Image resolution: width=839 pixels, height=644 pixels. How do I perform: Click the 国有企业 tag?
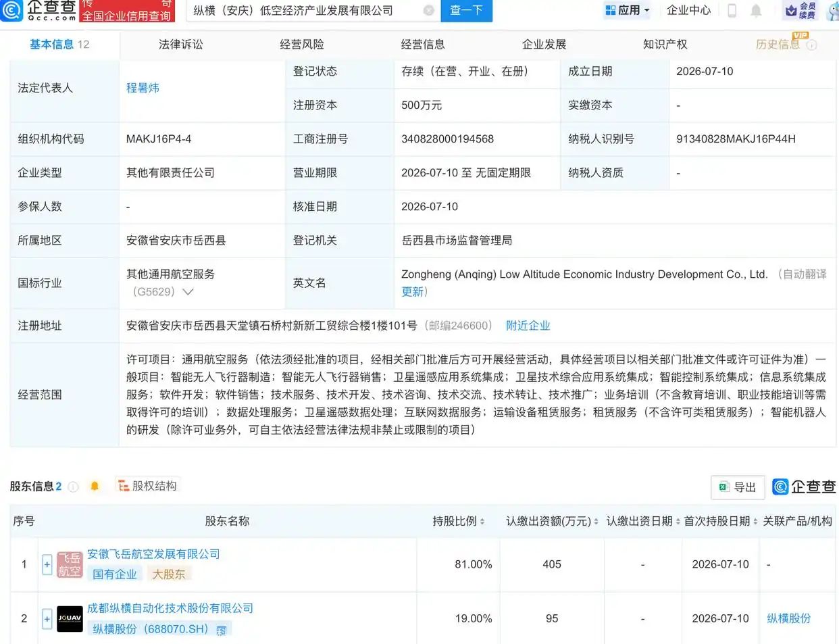(x=114, y=574)
